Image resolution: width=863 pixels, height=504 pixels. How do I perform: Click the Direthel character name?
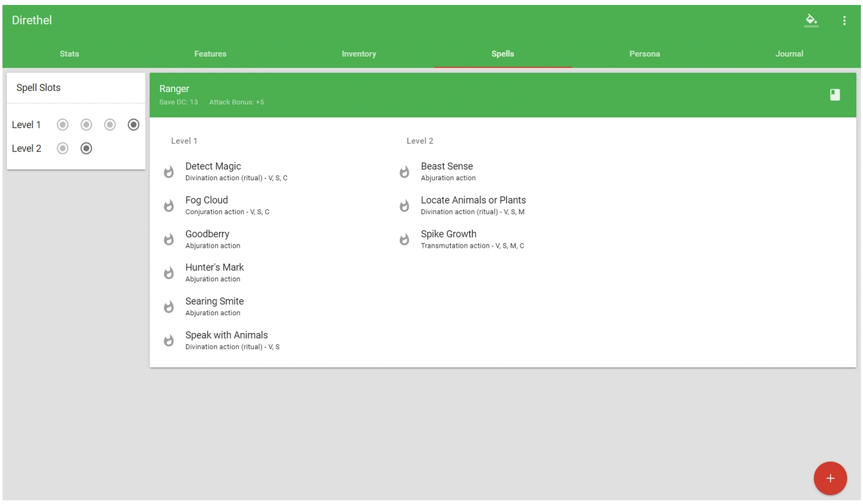coord(32,20)
